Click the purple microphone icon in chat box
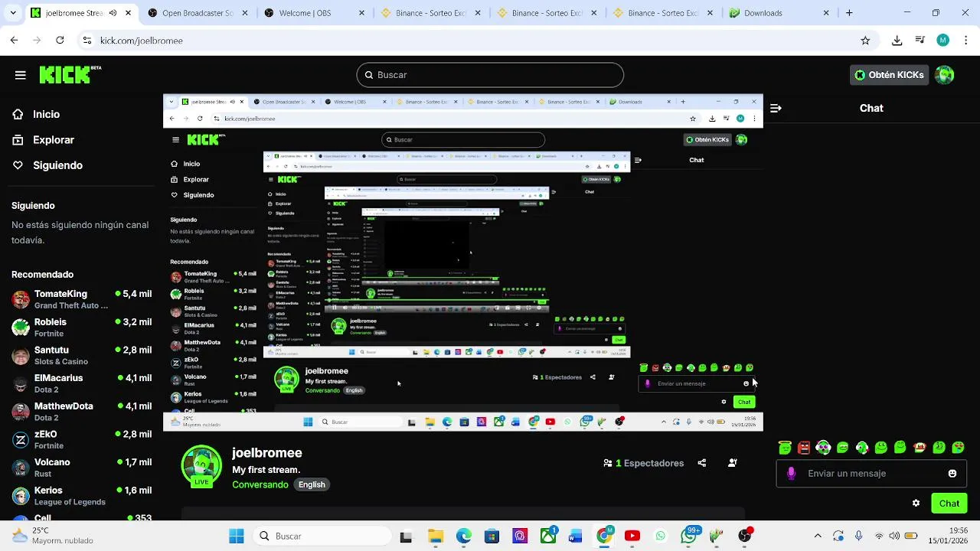 click(x=791, y=474)
